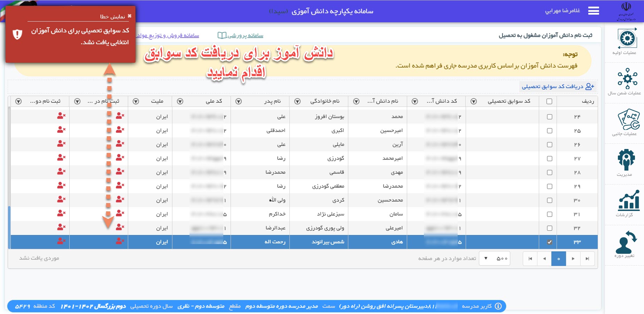Open the سامانه پرورشی link

241,36
